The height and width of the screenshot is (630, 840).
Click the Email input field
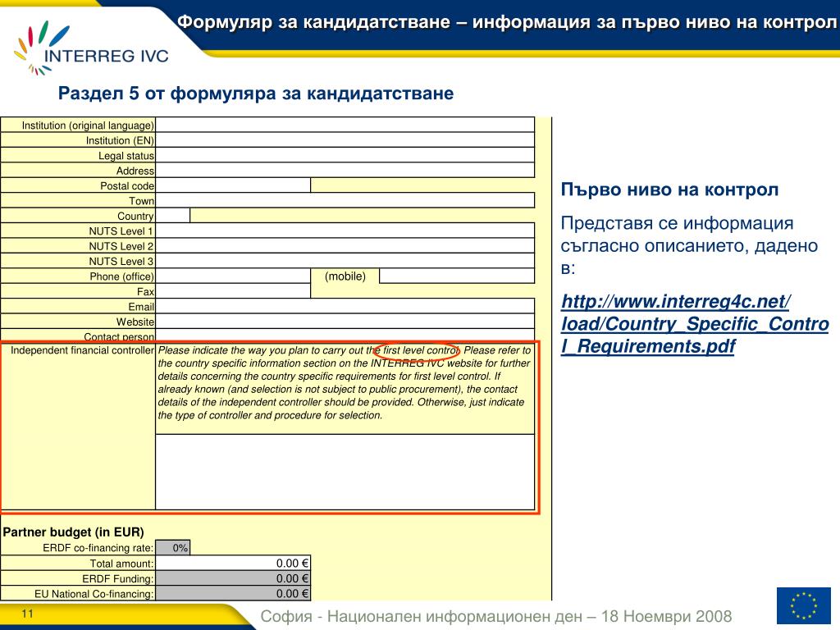tap(345, 306)
